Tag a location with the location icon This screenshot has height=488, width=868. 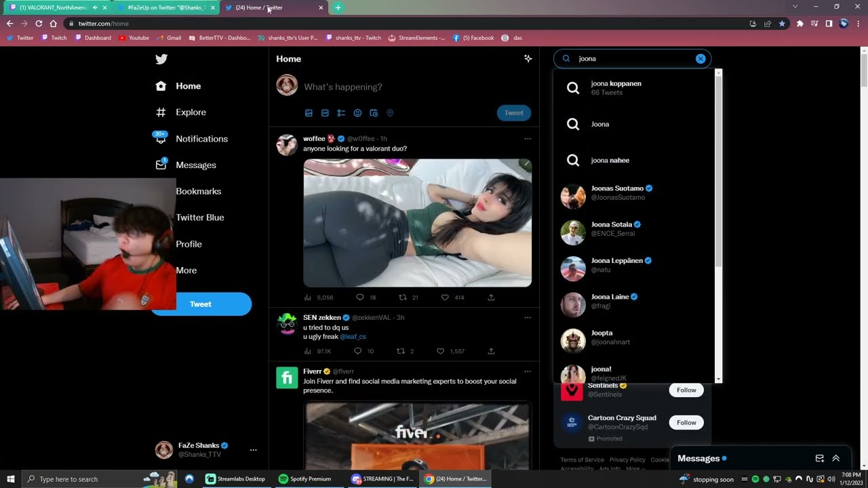(390, 113)
